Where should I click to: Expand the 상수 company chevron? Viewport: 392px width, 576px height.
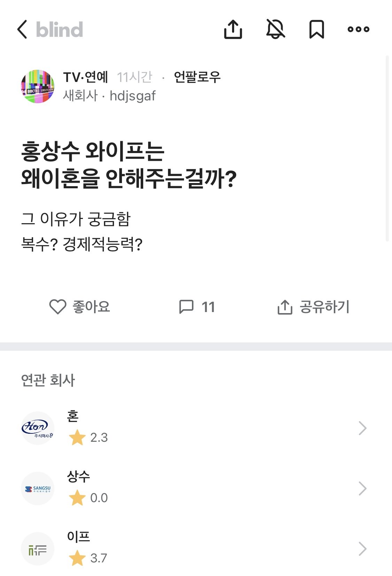coord(362,488)
